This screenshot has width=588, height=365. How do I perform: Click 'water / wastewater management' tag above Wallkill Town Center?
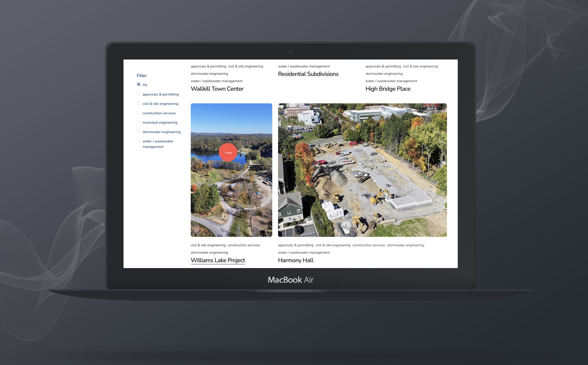216,81
